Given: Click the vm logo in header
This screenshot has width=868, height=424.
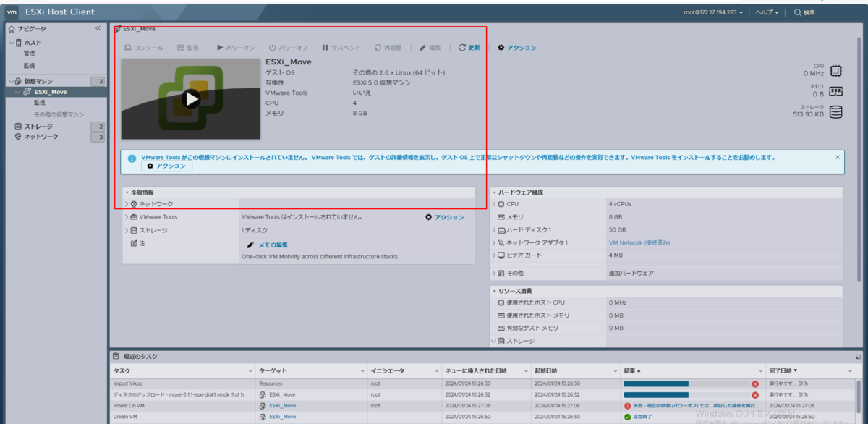Looking at the screenshot, I should click(12, 12).
